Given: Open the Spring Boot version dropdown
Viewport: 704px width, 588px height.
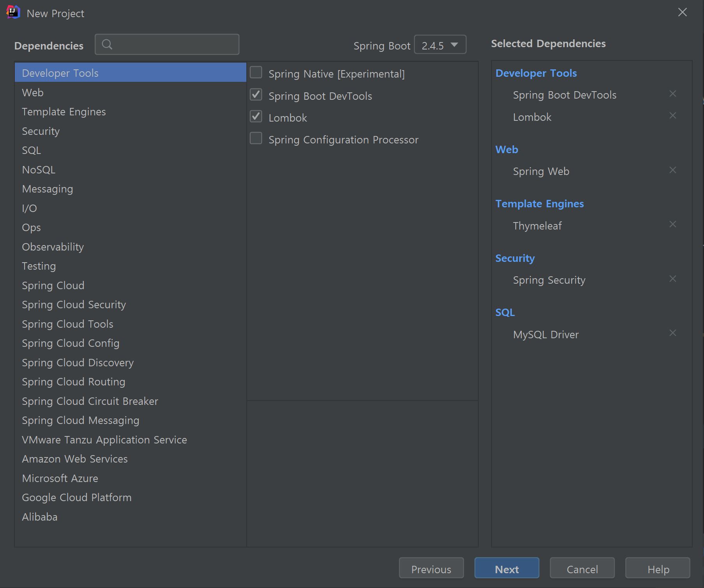Looking at the screenshot, I should pyautogui.click(x=440, y=44).
